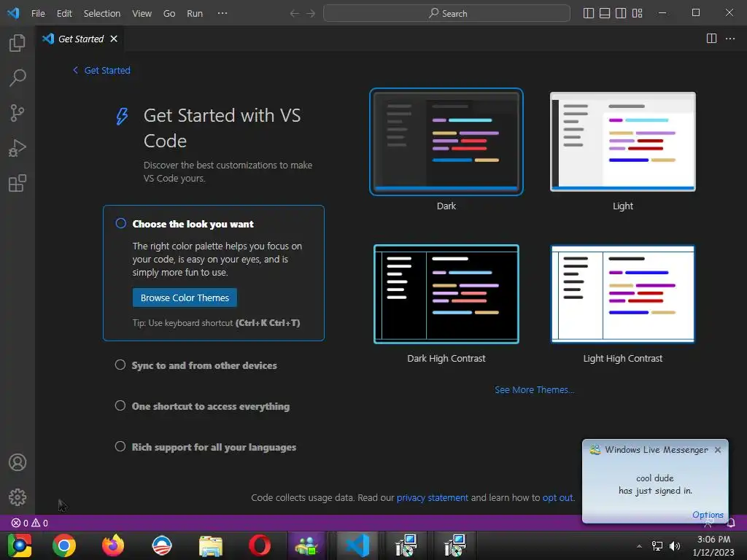This screenshot has height=560, width=747.
Task: Open Run and Debug view
Action: (18, 148)
